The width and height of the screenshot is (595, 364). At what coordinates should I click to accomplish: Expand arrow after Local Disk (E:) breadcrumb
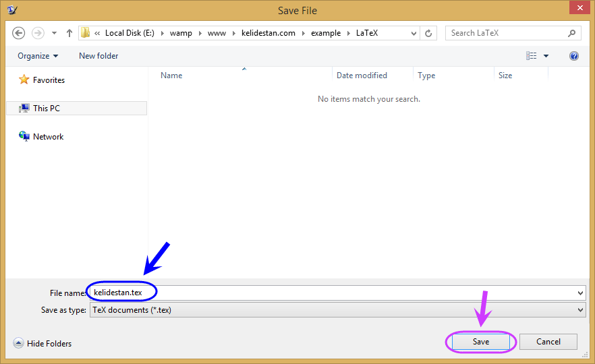pyautogui.click(x=162, y=34)
